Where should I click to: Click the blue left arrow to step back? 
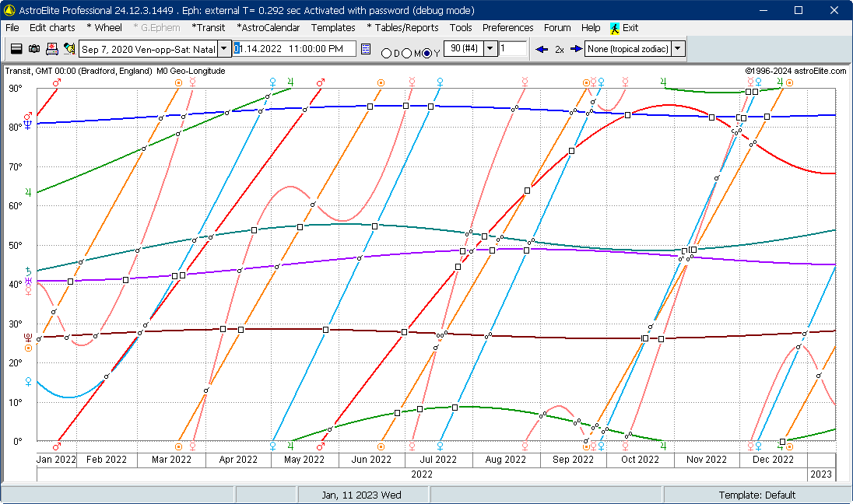[x=541, y=49]
